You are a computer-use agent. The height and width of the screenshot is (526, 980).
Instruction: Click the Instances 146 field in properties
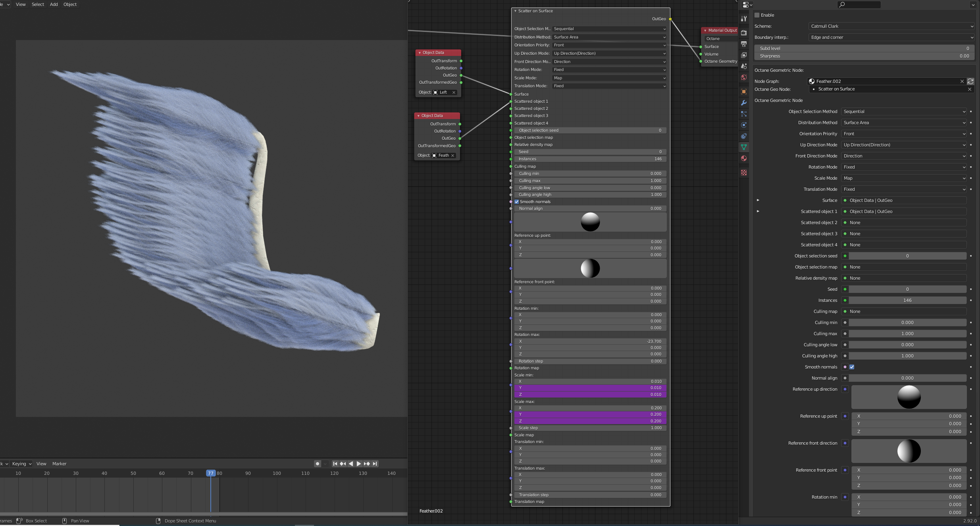(907, 300)
